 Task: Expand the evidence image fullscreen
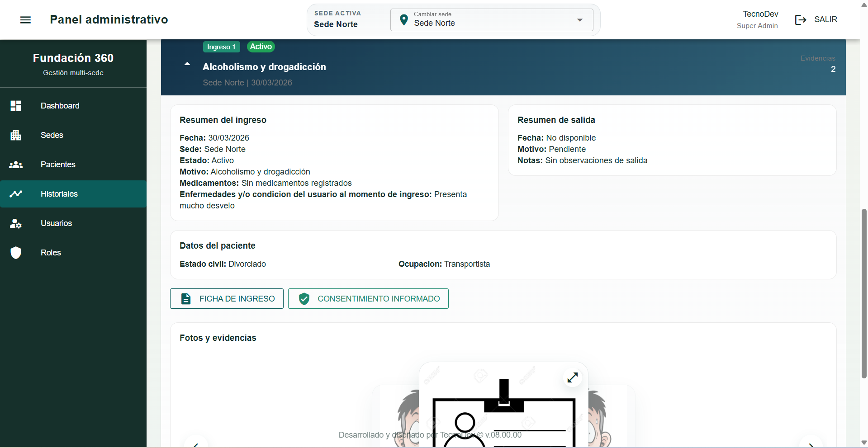point(573,377)
